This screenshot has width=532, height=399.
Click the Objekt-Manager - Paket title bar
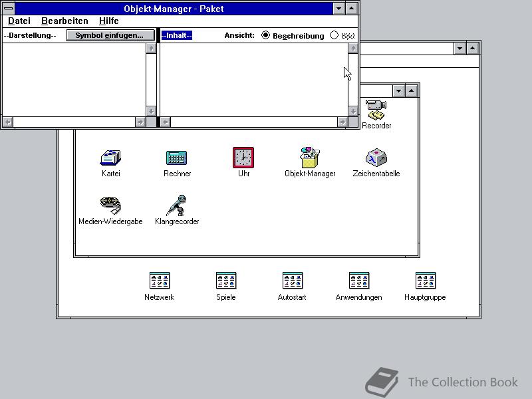tap(174, 9)
